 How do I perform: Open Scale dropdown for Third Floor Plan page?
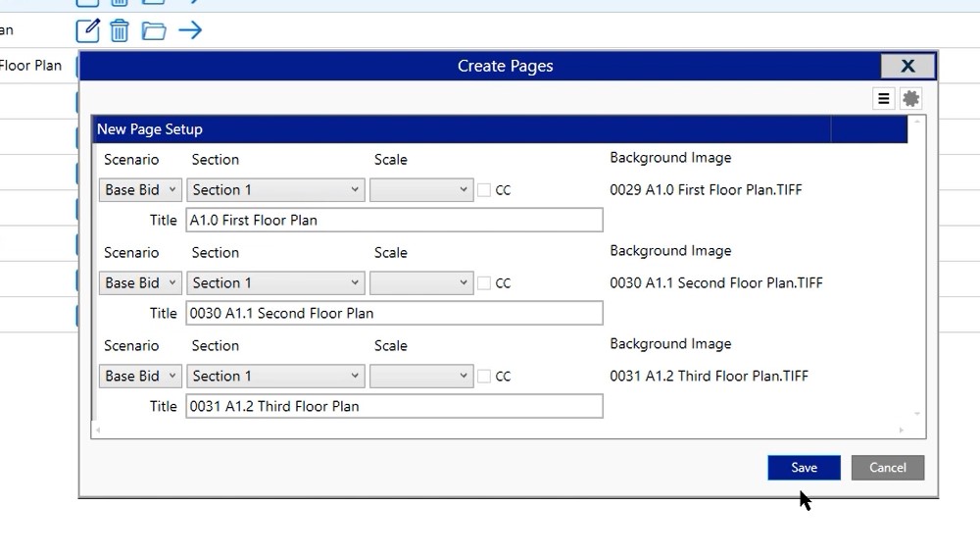421,377
